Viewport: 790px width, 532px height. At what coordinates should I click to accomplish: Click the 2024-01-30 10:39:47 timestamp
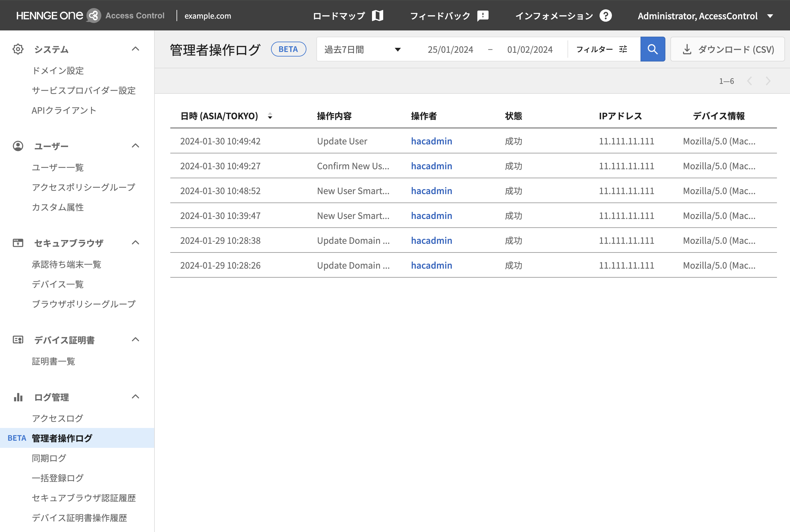click(220, 216)
